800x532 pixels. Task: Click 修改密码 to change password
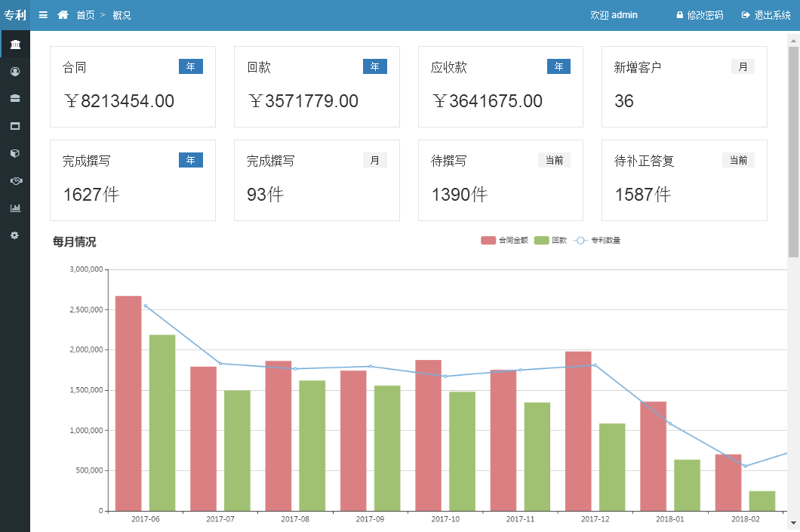[x=700, y=15]
